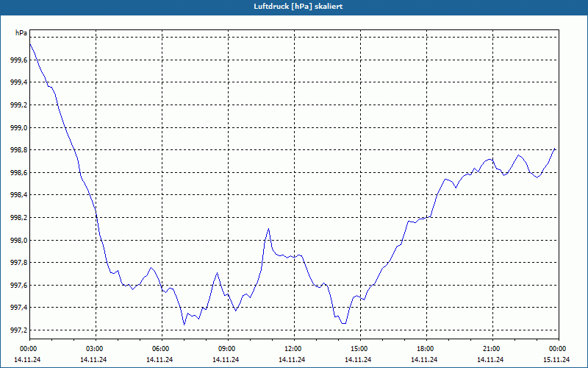The width and height of the screenshot is (588, 368).
Task: Click the 999,6 y-axis label
Action: 19,60
